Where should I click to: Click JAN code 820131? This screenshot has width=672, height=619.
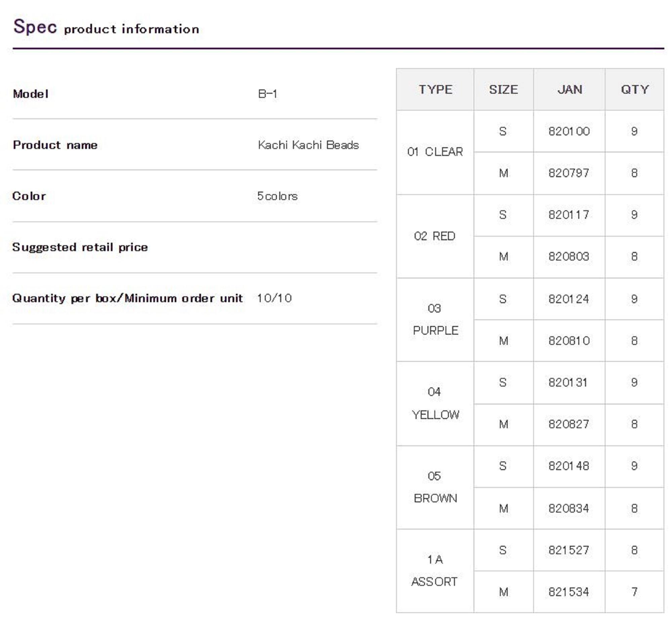click(x=568, y=382)
